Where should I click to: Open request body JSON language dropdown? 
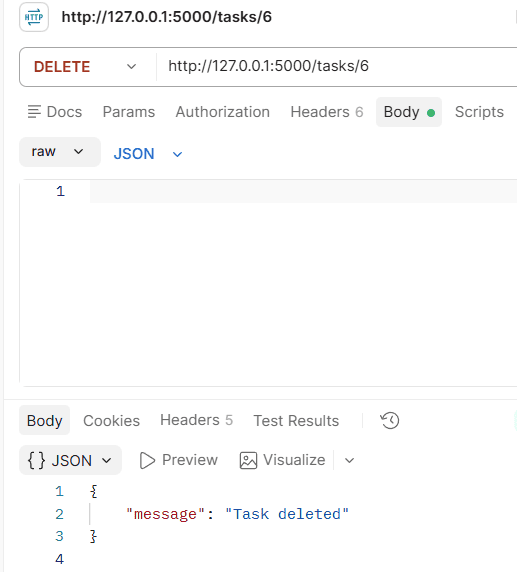[148, 154]
